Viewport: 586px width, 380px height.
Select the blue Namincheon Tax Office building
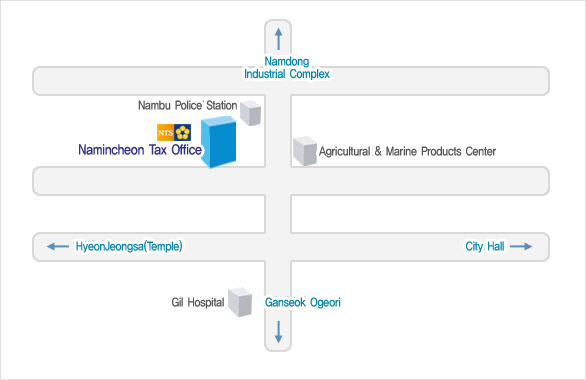pyautogui.click(x=219, y=142)
